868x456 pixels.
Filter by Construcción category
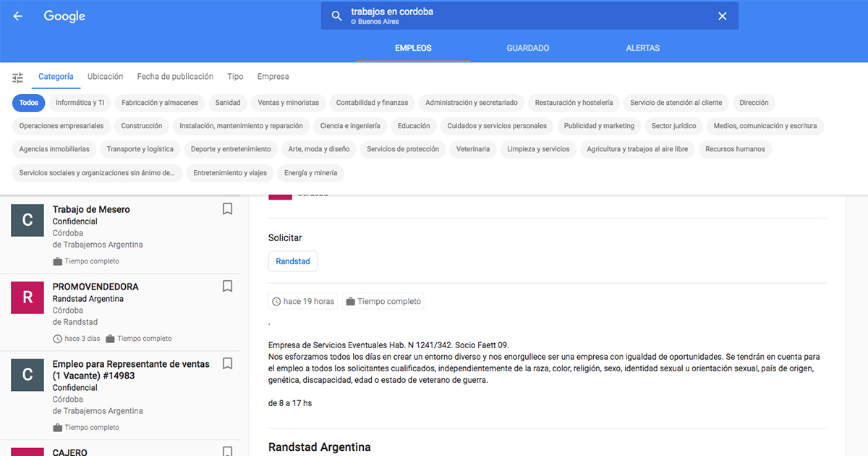142,126
